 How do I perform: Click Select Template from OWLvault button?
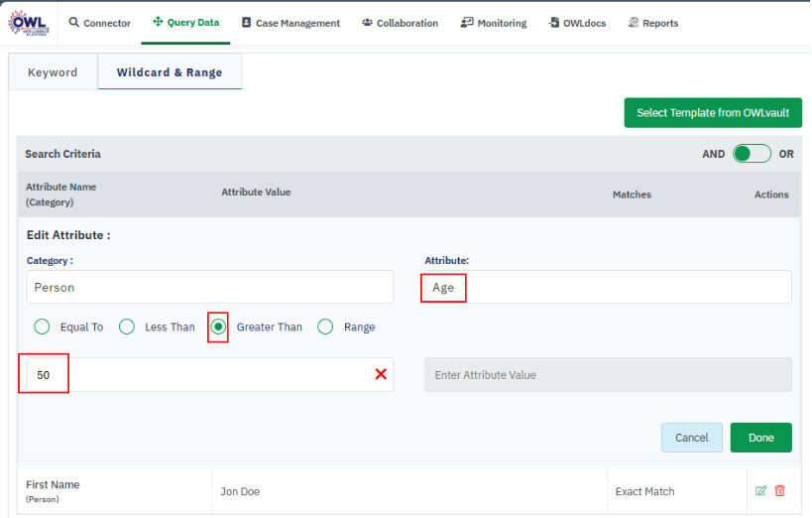click(712, 112)
